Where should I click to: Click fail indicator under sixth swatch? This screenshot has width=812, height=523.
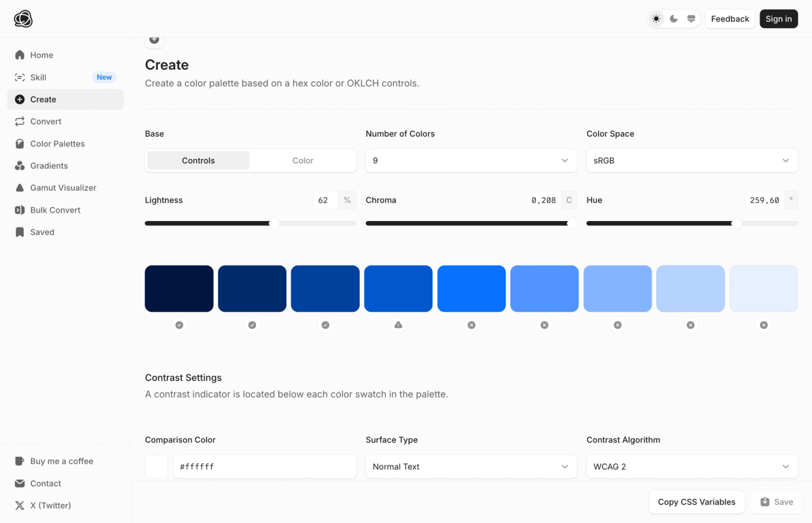[544, 325]
